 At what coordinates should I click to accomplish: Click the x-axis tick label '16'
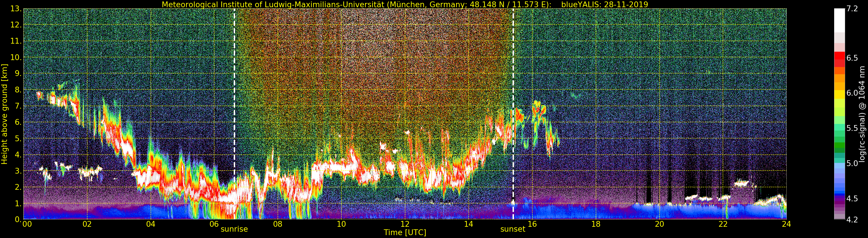(532, 224)
